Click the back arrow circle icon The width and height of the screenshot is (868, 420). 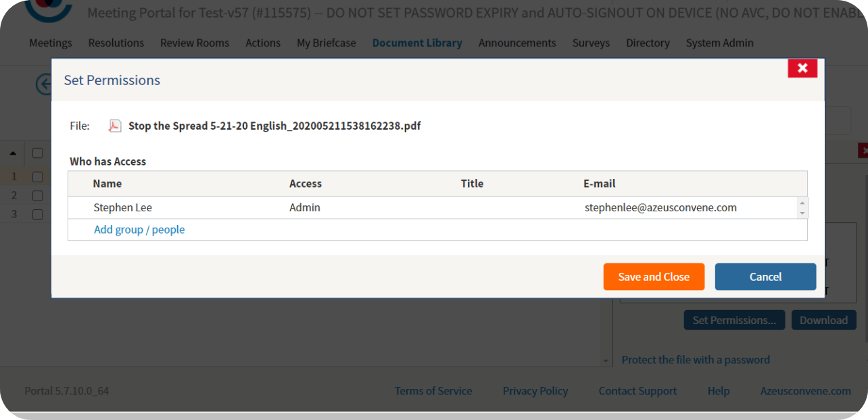click(43, 84)
